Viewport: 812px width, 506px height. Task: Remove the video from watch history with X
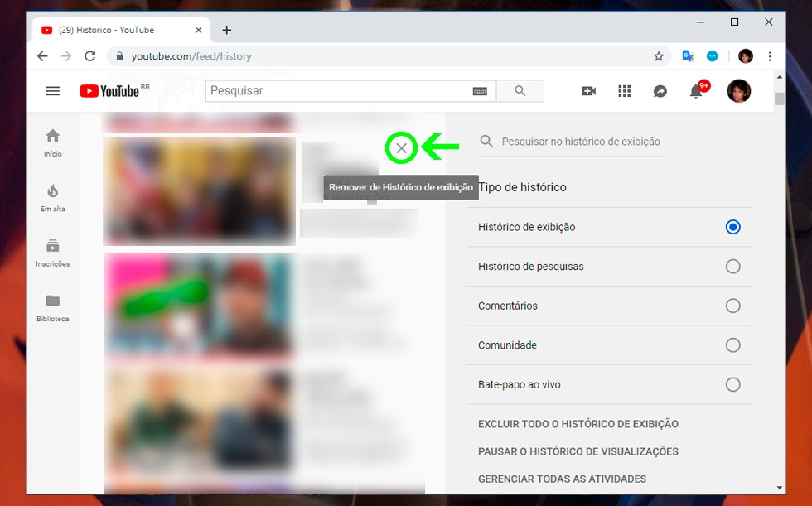click(x=401, y=148)
